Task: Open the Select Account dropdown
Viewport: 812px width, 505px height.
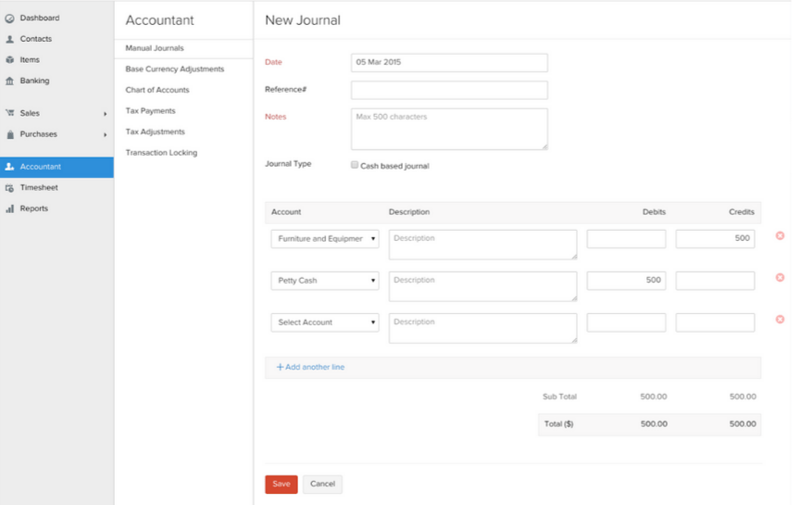Action: [325, 322]
